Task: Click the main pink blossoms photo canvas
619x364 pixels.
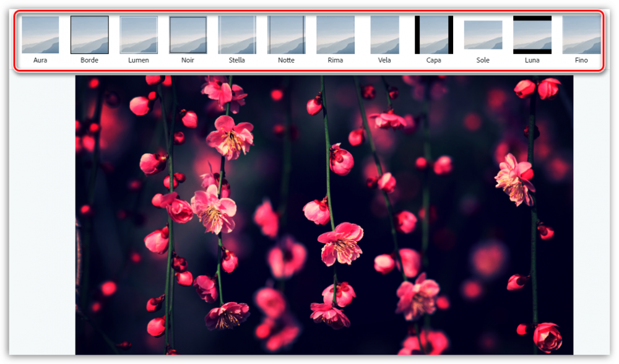Action: (x=324, y=215)
